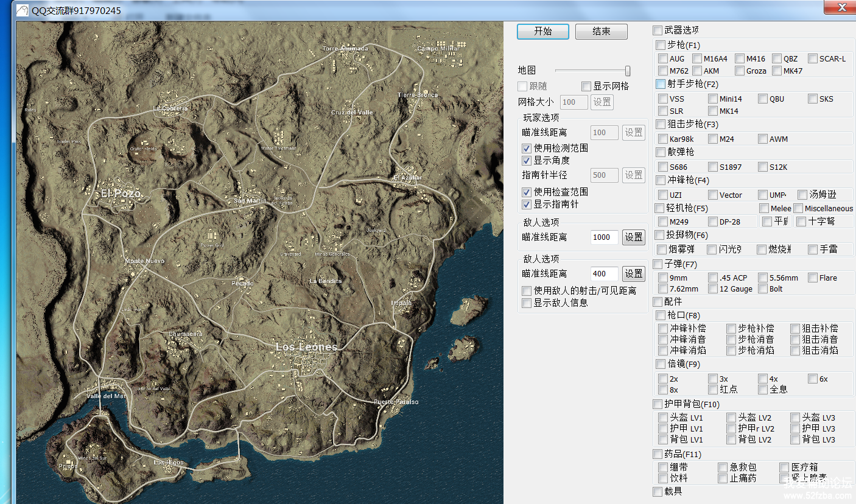The height and width of the screenshot is (504, 856).
Task: Click the 开始 button
Action: click(x=543, y=32)
